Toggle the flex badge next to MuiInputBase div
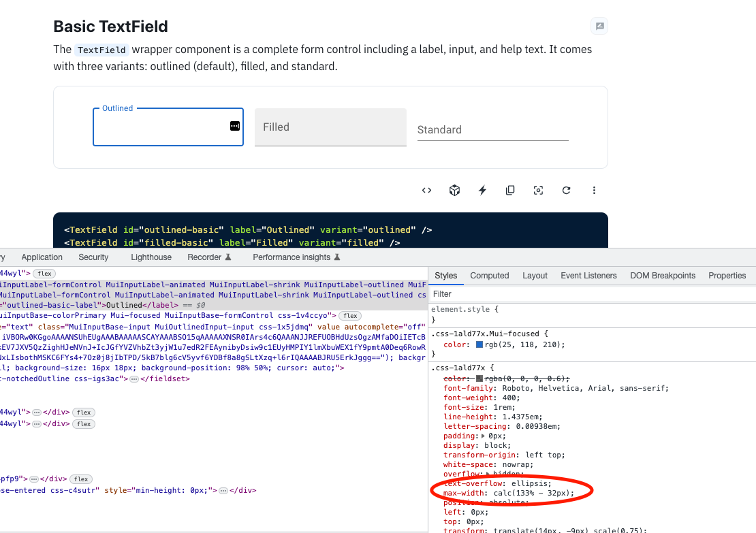Viewport: 756px width, 533px height. coord(349,315)
